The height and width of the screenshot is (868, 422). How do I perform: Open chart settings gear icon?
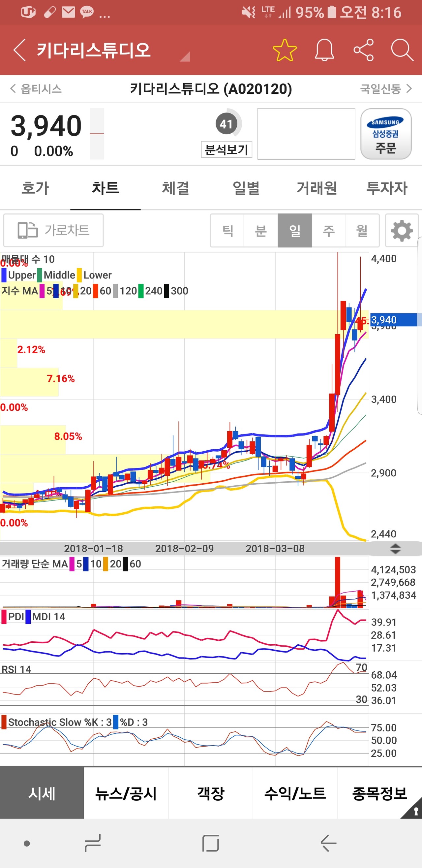click(x=402, y=231)
